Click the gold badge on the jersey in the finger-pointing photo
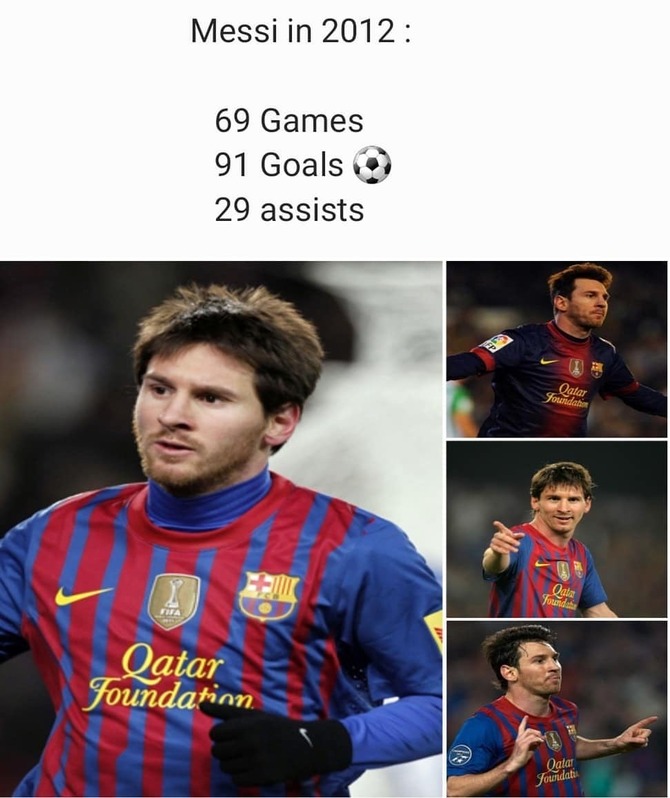 pos(563,571)
